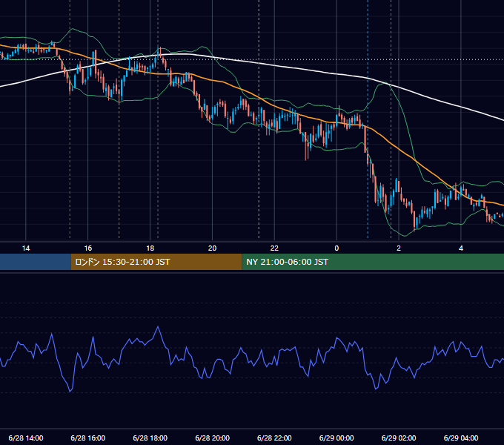Viewport: 504px width, 445px height.
Task: Click the blue session bar before London
Action: point(36,262)
